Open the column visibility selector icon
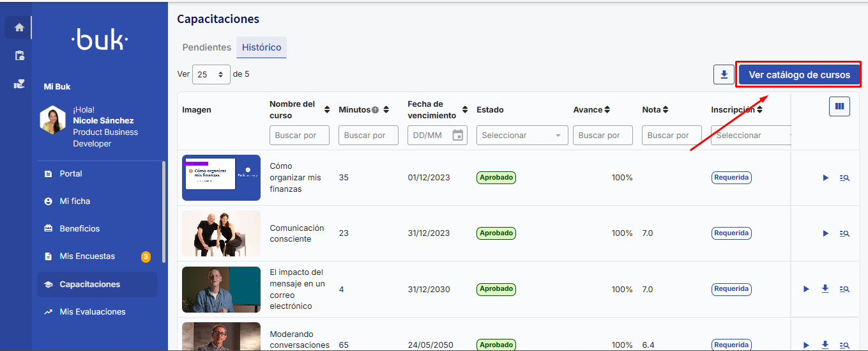Image resolution: width=868 pixels, height=351 pixels. tap(840, 106)
